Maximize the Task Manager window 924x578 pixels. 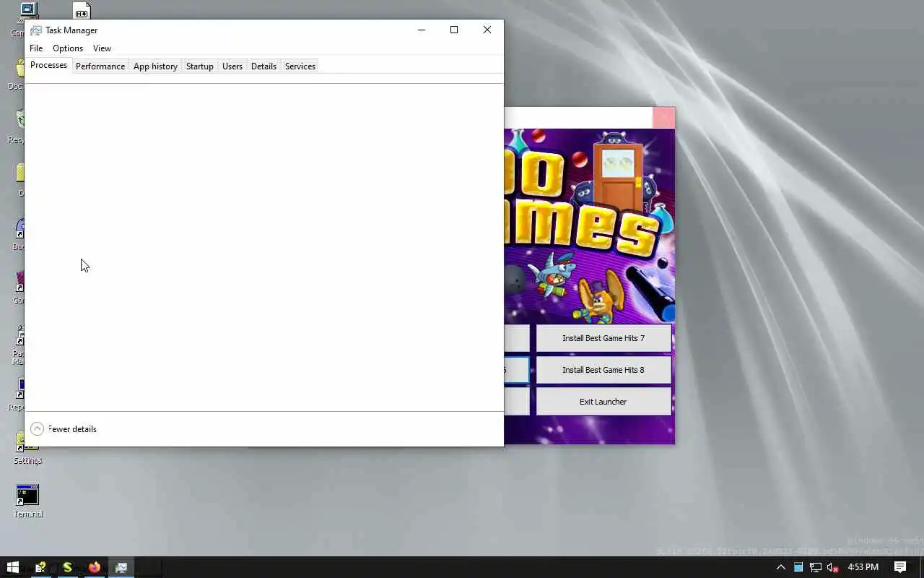pos(454,30)
